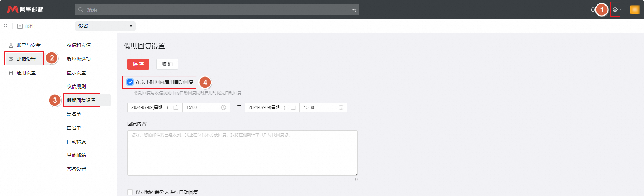Open 签名设置 in settings list
This screenshot has height=196, width=644.
[x=76, y=169]
